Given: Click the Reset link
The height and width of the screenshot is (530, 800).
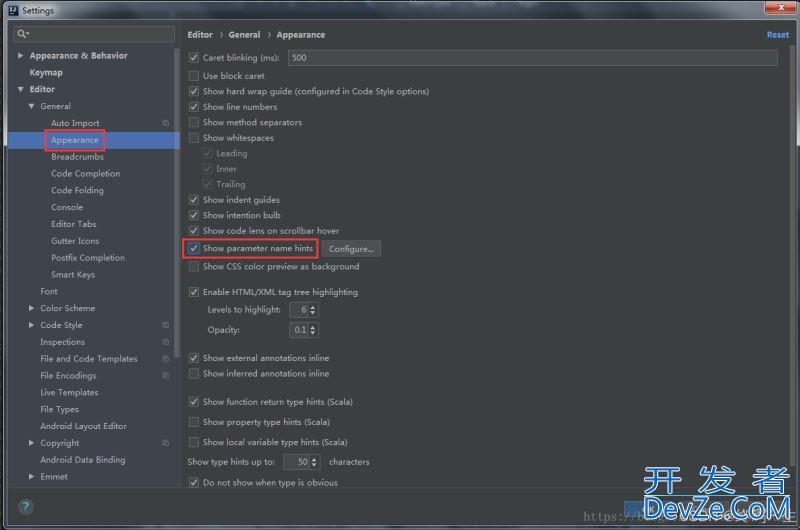Looking at the screenshot, I should [778, 35].
